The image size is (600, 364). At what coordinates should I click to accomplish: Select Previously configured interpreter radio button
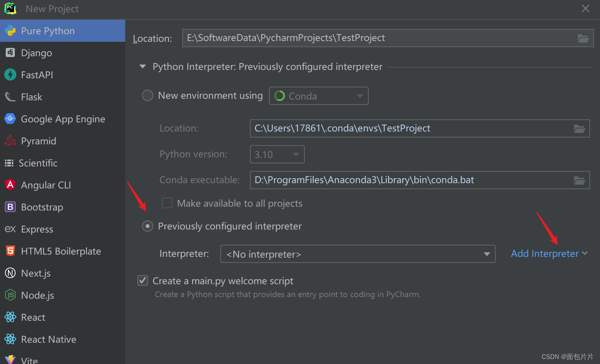click(x=148, y=226)
